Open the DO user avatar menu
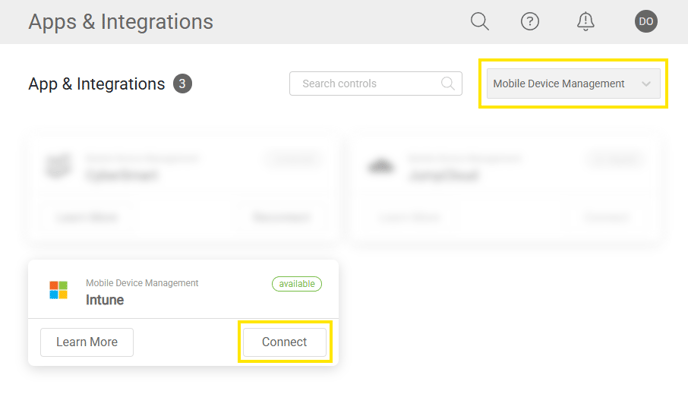Screen dimensions: 688x394 coord(646,21)
